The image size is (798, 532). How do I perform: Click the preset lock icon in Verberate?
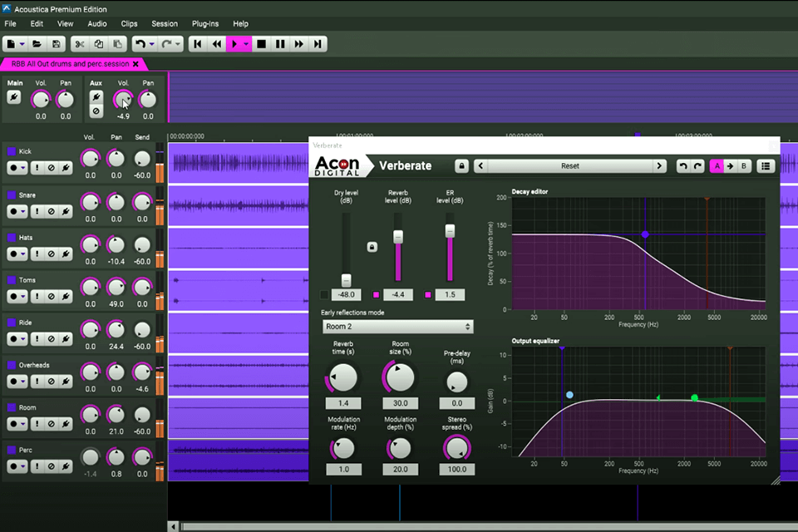461,165
